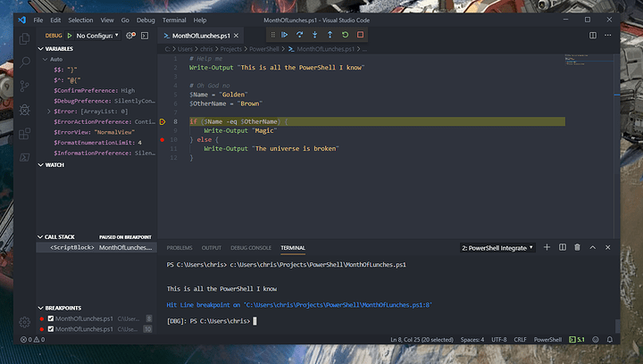
Task: Click Step Out in debug toolbar
Action: point(330,35)
